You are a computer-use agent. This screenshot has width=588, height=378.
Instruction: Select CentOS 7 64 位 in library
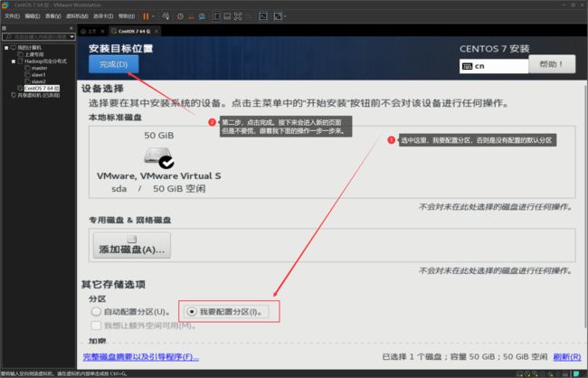[x=42, y=88]
